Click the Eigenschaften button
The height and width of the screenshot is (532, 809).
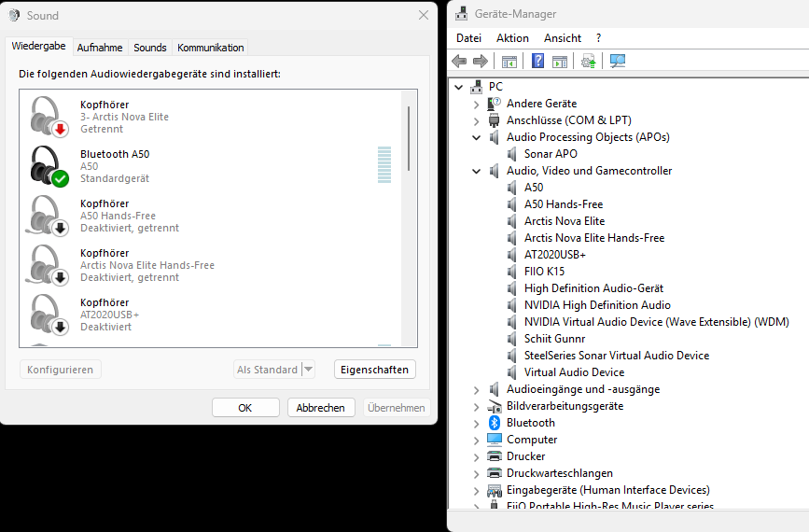[x=374, y=370]
